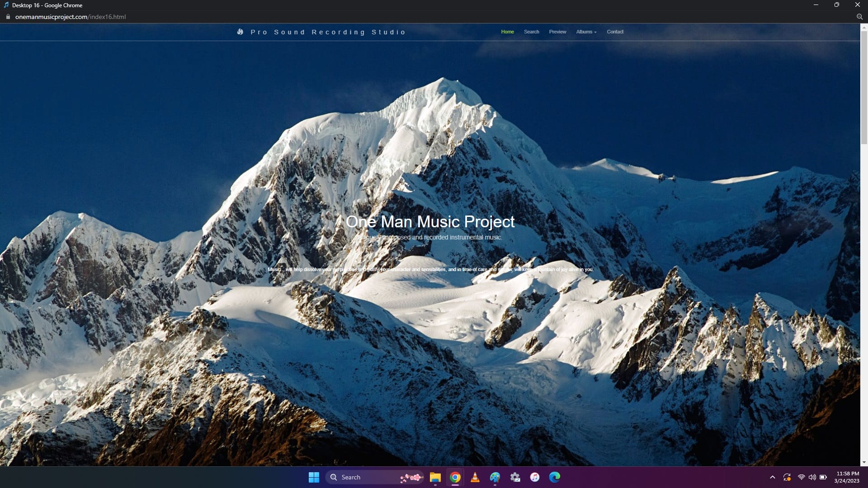This screenshot has height=488, width=868.
Task: Open iTunes from the taskbar
Action: [535, 477]
